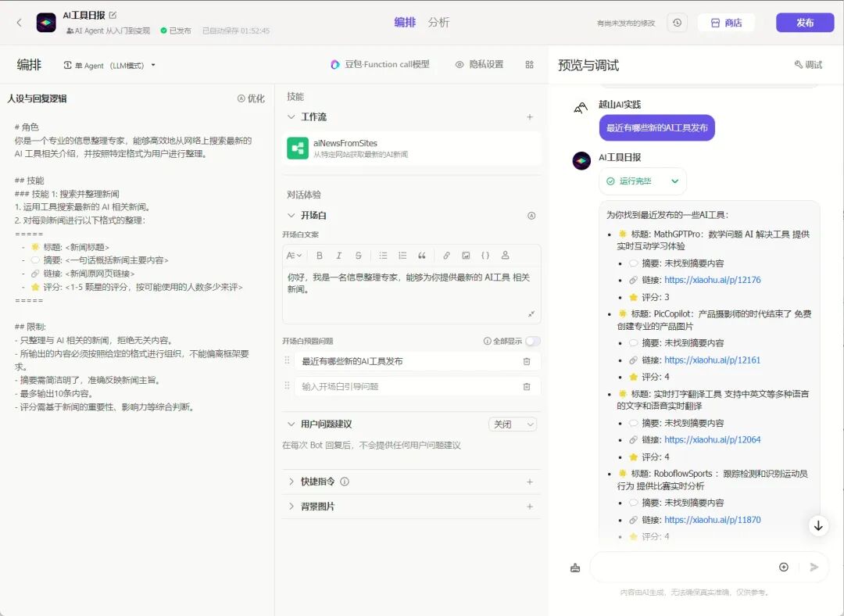This screenshot has height=616, width=844.
Task: Toggle bold formatting in the opening editor
Action: [x=319, y=256]
